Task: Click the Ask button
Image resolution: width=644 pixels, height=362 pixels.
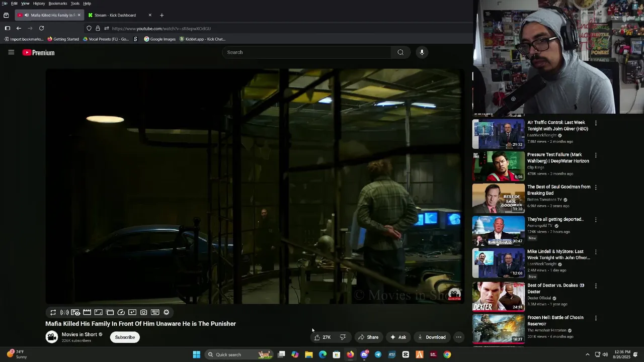Action: point(398,337)
